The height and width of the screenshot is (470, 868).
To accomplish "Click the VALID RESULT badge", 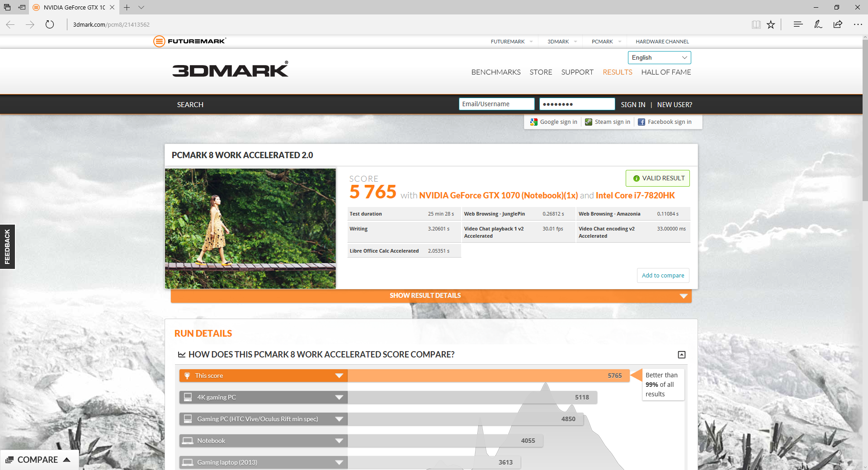I will click(658, 179).
